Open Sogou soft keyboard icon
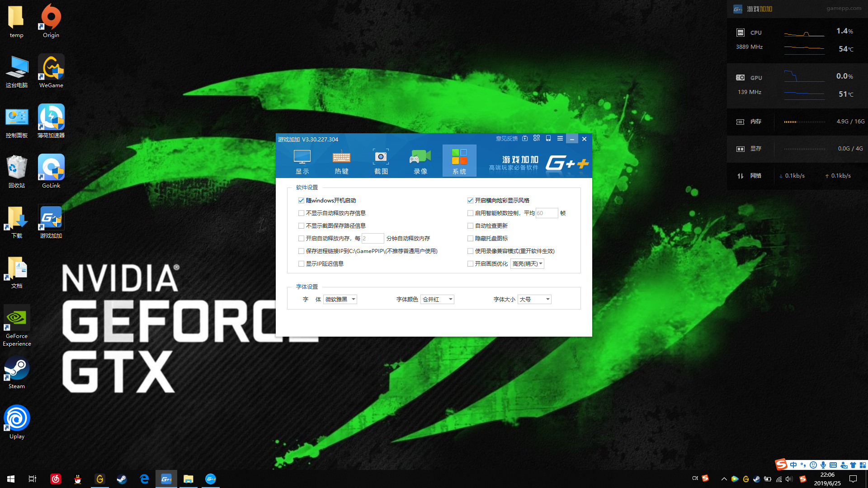The width and height of the screenshot is (868, 488). tap(833, 465)
